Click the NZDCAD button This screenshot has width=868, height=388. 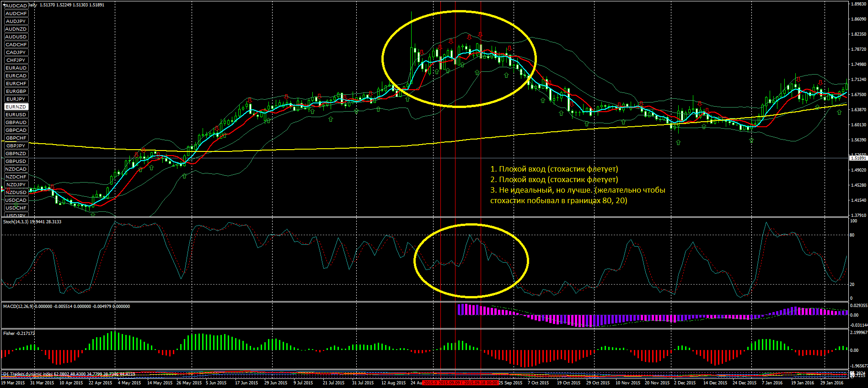coord(16,169)
